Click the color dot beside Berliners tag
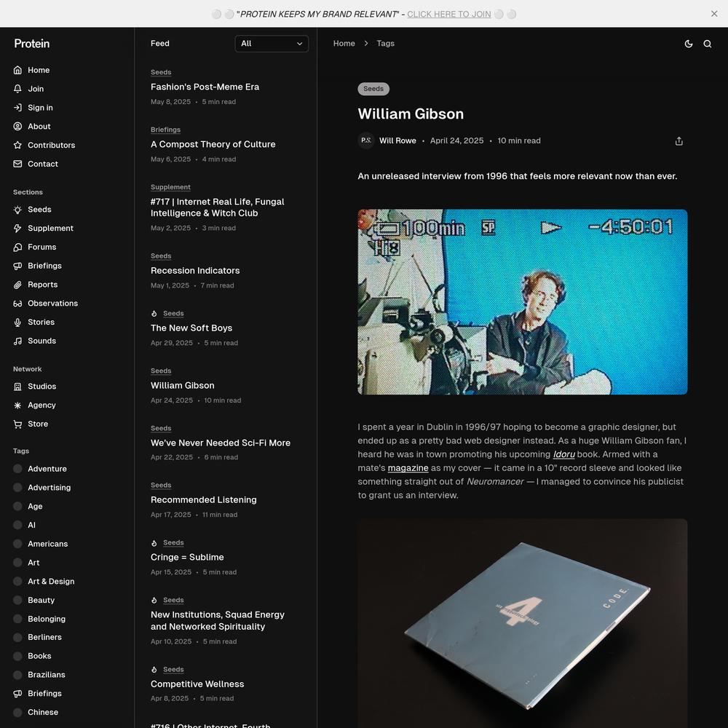Viewport: 728px width, 728px height. point(17,638)
